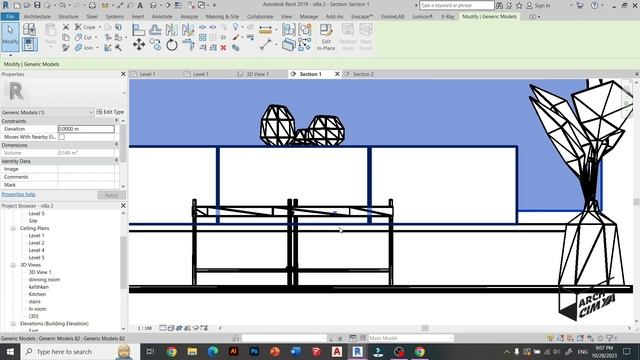Click the Properties palette icon in ribbon
The width and height of the screenshot is (640, 360).
pyautogui.click(x=29, y=44)
